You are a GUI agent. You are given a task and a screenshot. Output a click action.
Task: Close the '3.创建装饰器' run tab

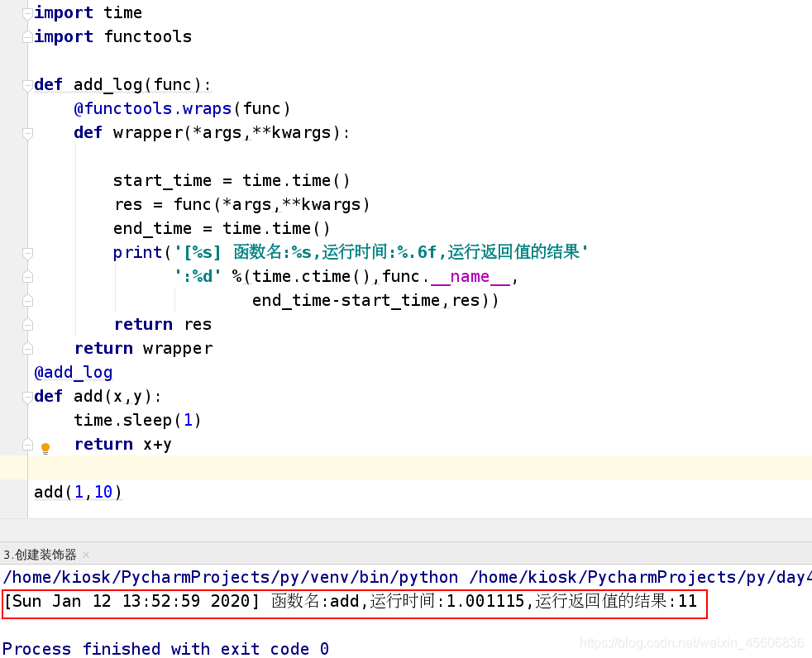pyautogui.click(x=86, y=555)
